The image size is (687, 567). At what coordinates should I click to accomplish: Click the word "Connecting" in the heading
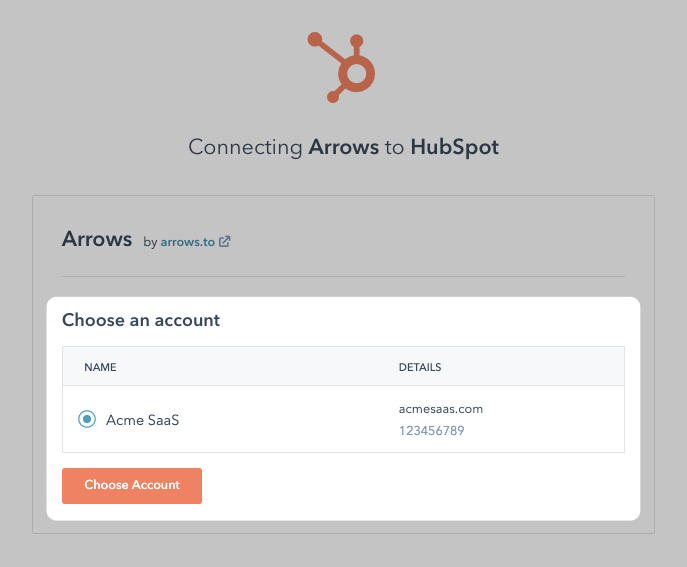pos(245,148)
